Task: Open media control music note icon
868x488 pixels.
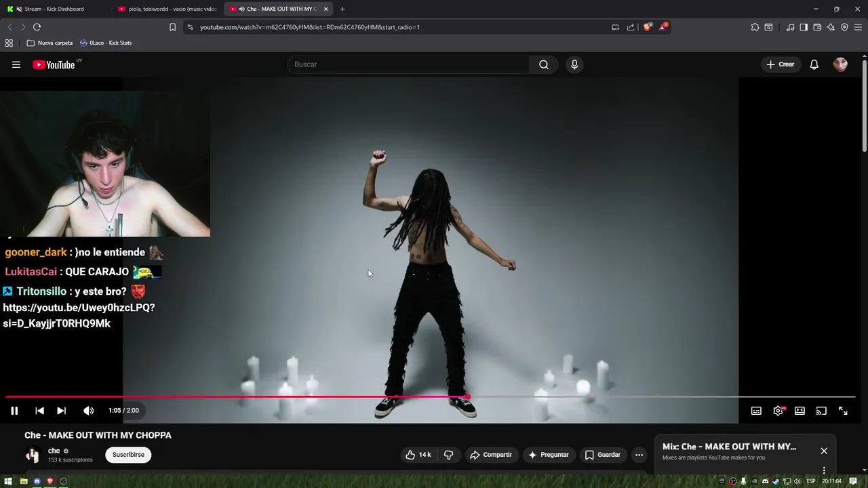Action: [790, 27]
